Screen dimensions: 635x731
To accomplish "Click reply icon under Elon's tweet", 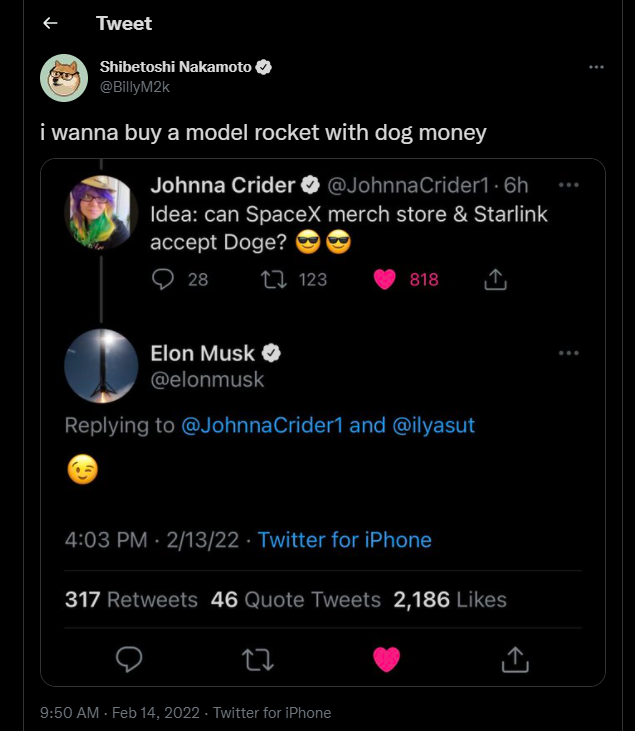I will [x=129, y=659].
